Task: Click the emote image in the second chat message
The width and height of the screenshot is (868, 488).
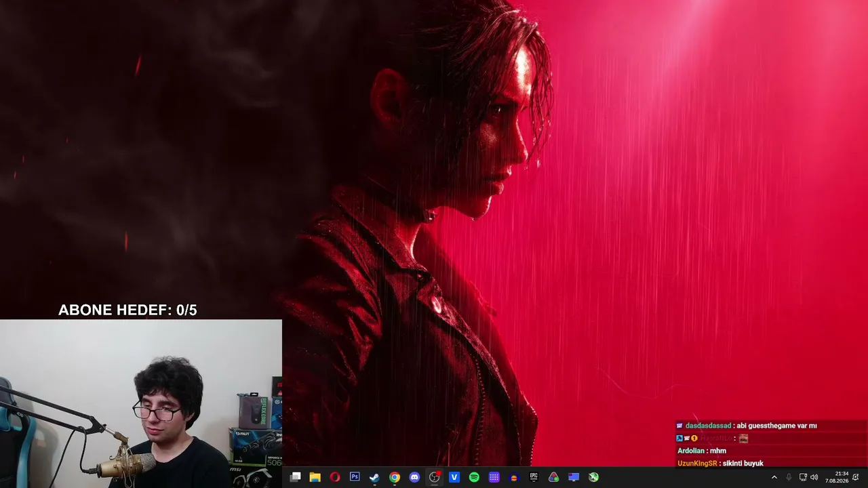Action: point(743,439)
